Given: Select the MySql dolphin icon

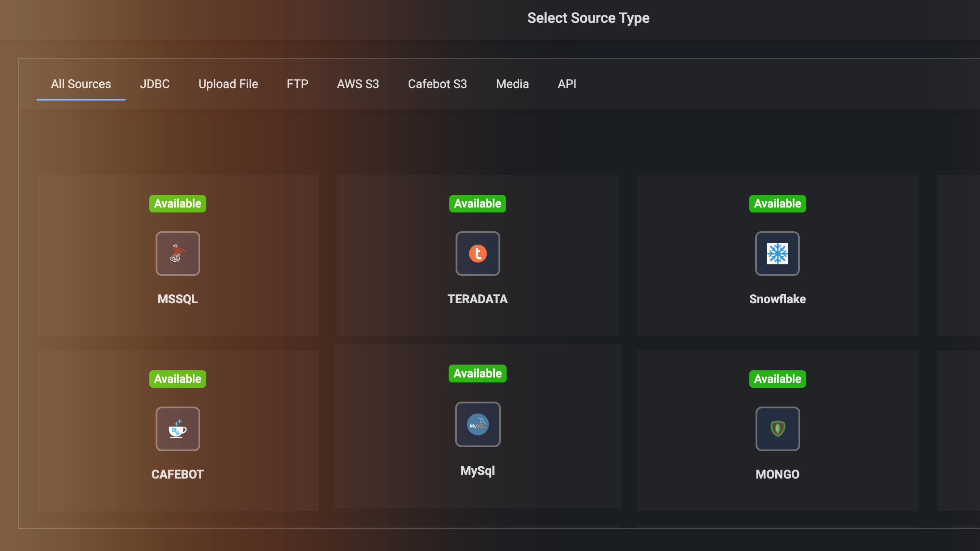Looking at the screenshot, I should pyautogui.click(x=477, y=424).
